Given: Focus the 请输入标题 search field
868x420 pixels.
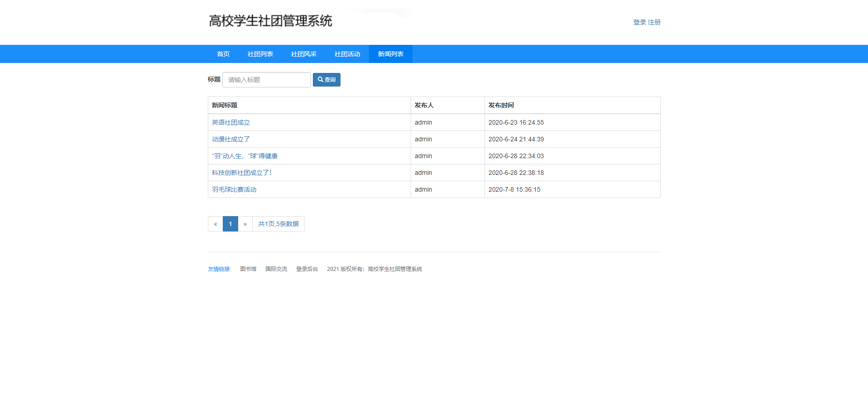Looking at the screenshot, I should tap(267, 80).
